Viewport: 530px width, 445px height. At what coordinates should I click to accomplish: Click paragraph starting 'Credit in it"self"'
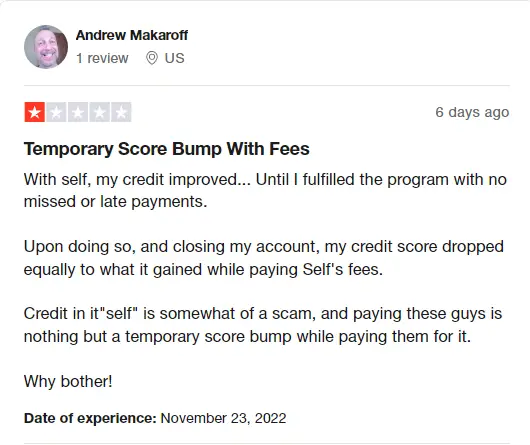pos(263,325)
